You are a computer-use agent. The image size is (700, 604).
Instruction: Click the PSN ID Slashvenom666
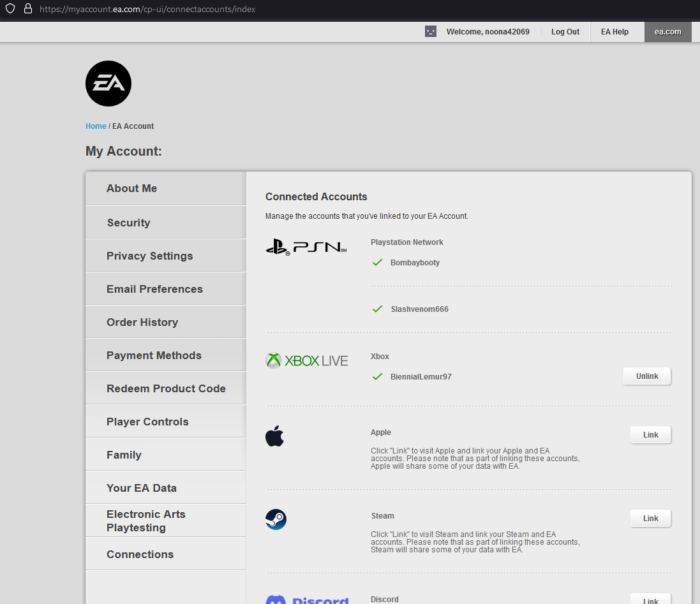pos(420,309)
